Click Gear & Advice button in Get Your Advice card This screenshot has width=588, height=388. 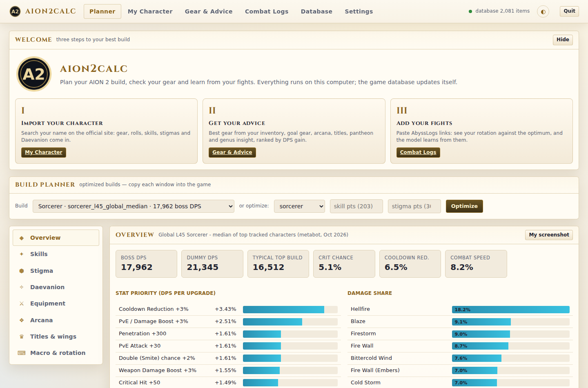232,152
